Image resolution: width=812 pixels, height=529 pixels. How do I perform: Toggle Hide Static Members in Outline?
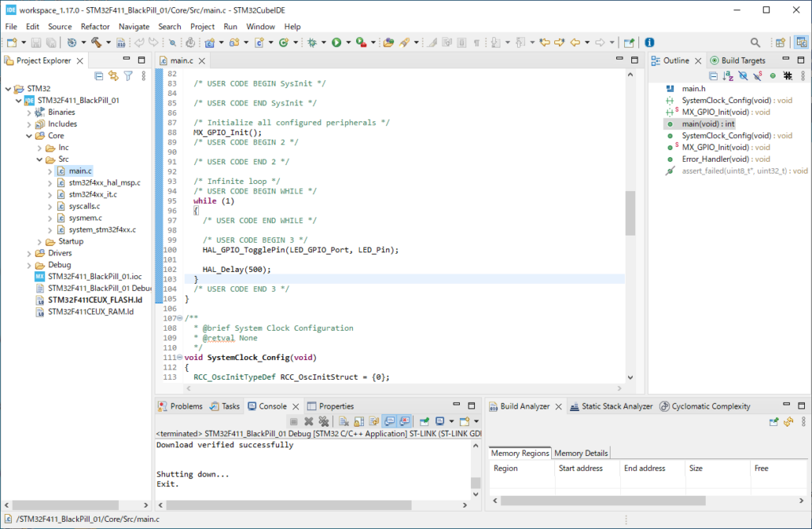(758, 76)
